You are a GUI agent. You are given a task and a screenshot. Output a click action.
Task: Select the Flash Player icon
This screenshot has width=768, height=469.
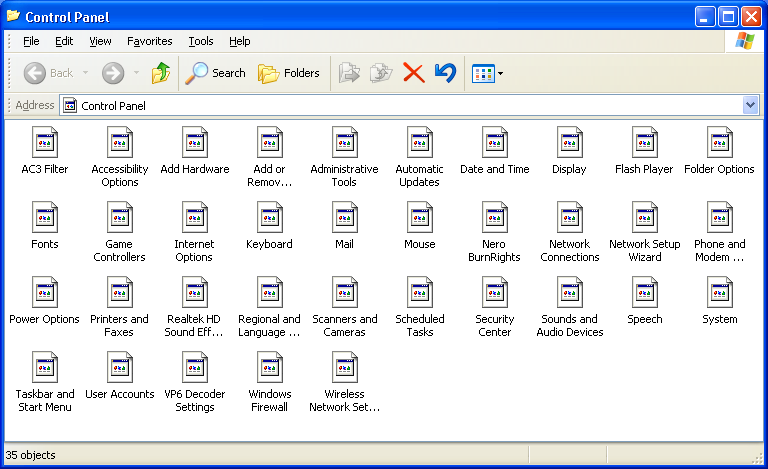point(645,142)
